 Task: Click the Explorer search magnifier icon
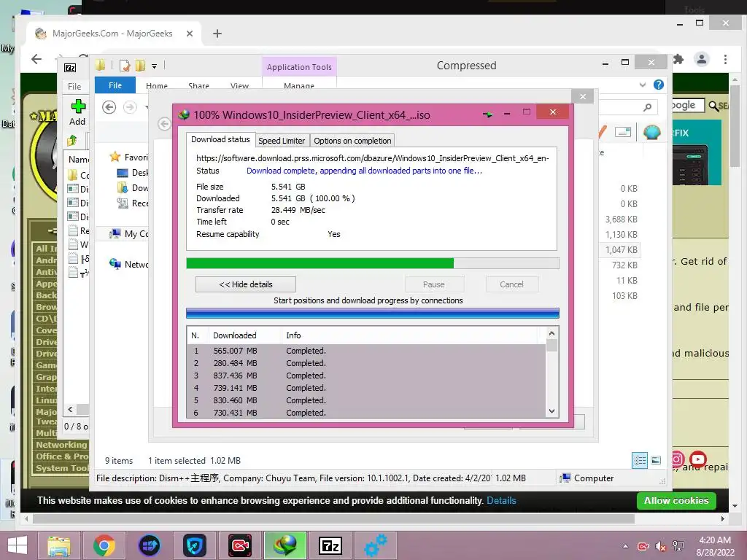(x=647, y=107)
